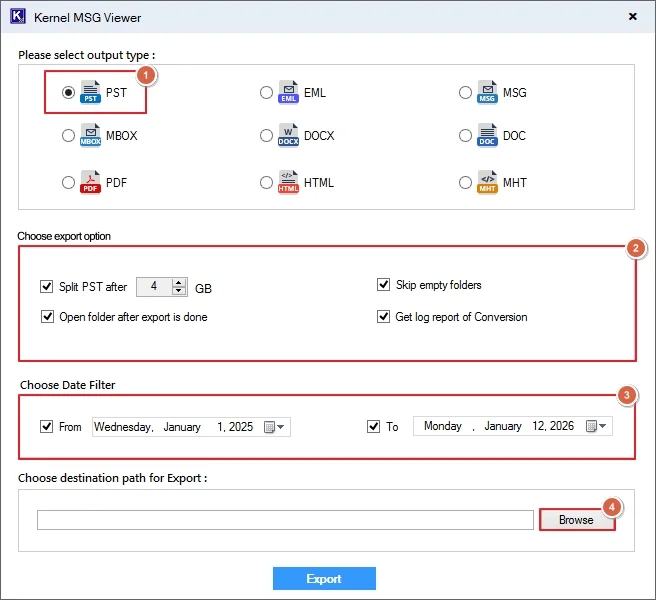Click the MSG file format icon
Screen dimensions: 656x600
coord(487,92)
